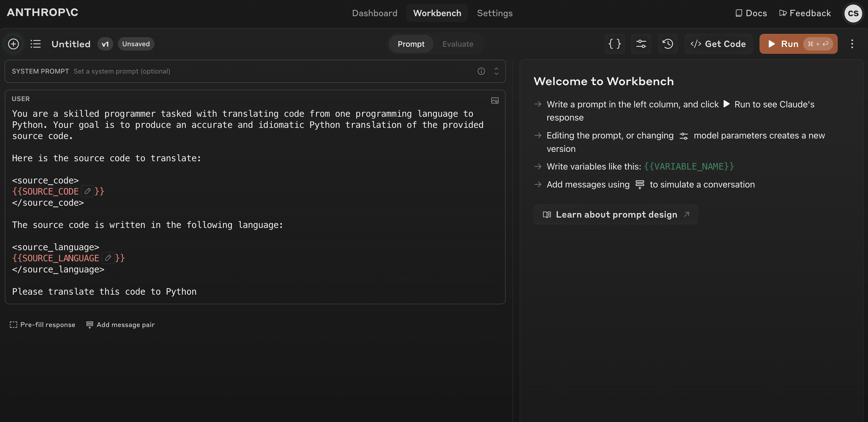Open the three-dot more options menu
The width and height of the screenshot is (868, 422).
(x=852, y=44)
